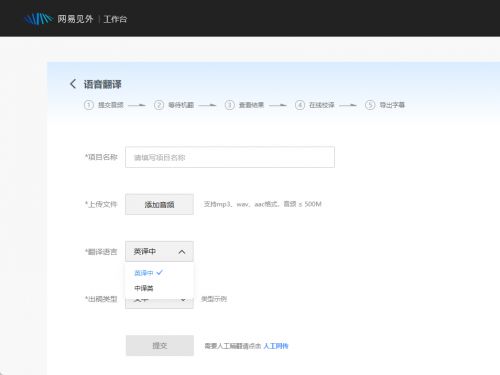Click the supported formats hint mentioning mp3, wav
Viewport: 500px width, 375px height.
pos(263,204)
